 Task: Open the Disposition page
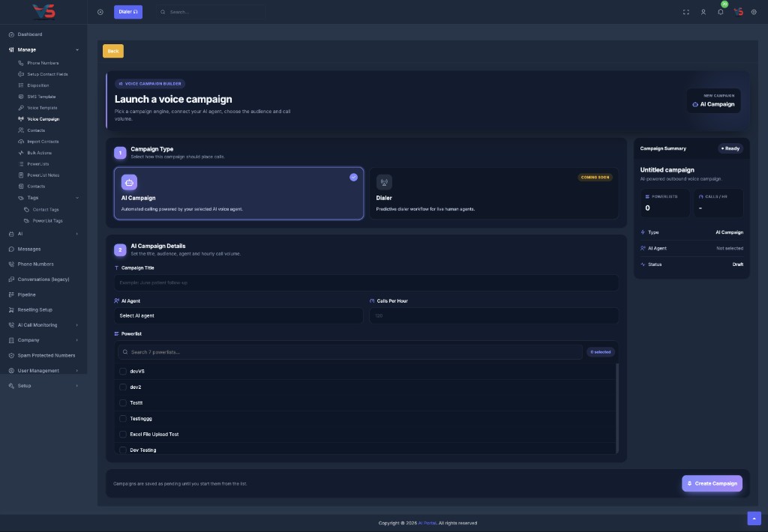click(37, 85)
